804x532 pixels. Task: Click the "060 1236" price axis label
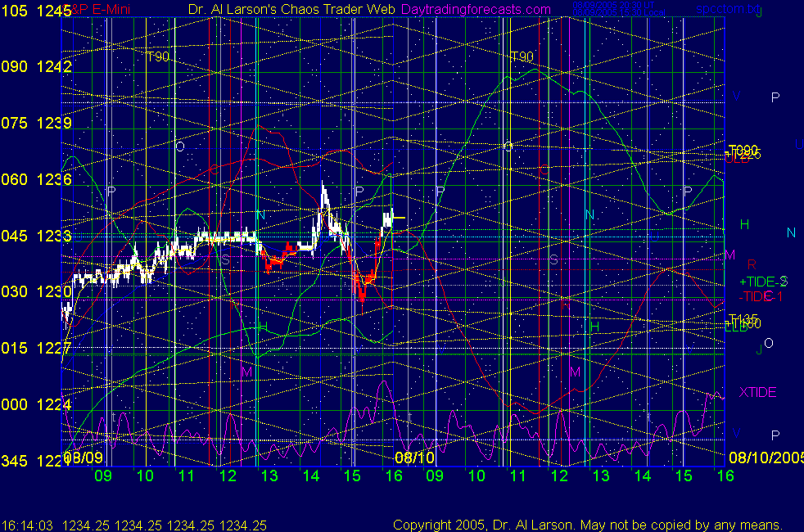point(36,179)
